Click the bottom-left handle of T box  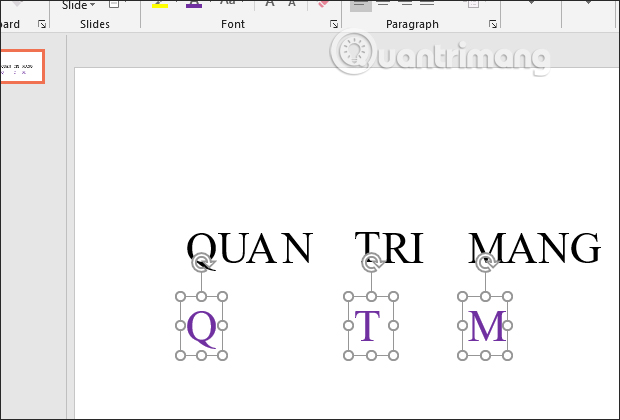pos(348,356)
